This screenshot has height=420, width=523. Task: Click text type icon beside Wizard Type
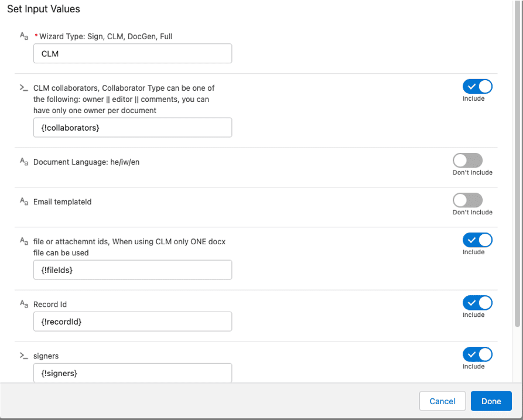pyautogui.click(x=24, y=36)
